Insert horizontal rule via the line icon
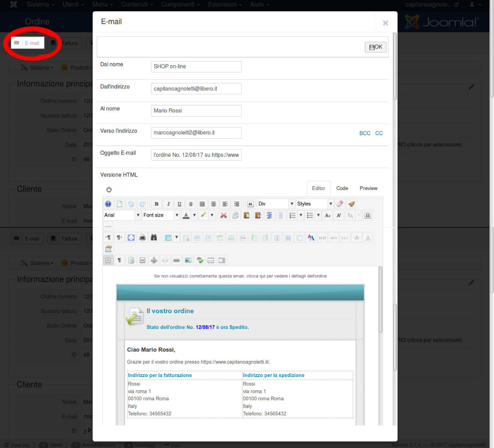Viewport: 494px width, 448px height. point(108,226)
